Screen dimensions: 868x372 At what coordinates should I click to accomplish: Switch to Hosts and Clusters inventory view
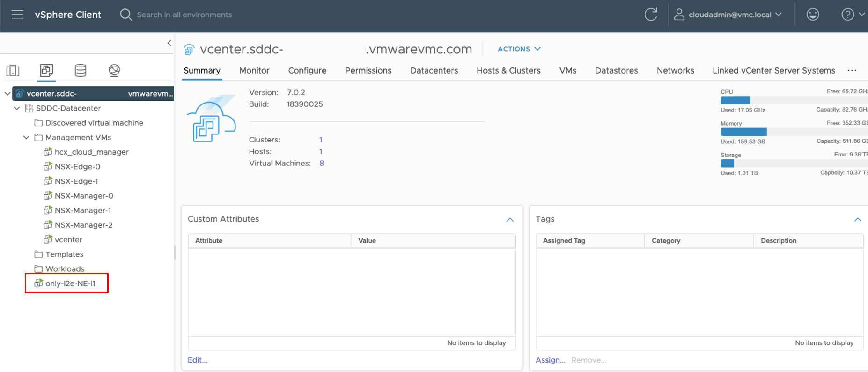(x=13, y=70)
